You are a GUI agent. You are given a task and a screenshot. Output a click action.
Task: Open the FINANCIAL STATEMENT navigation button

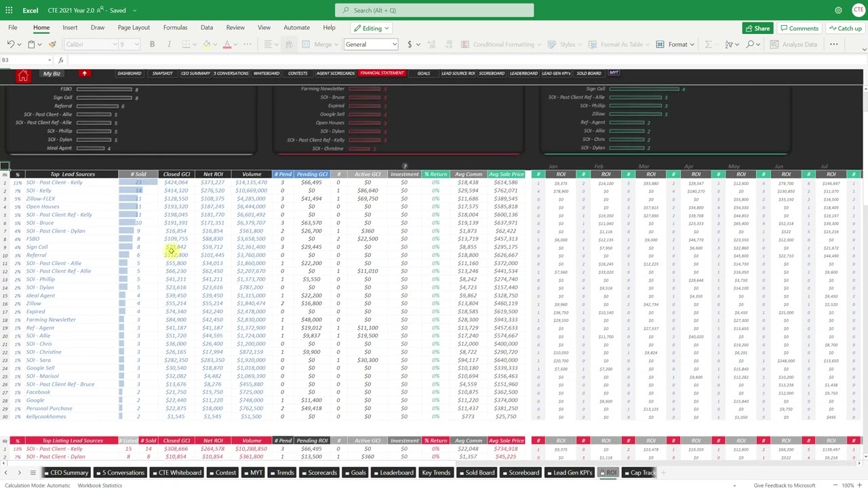pyautogui.click(x=382, y=73)
